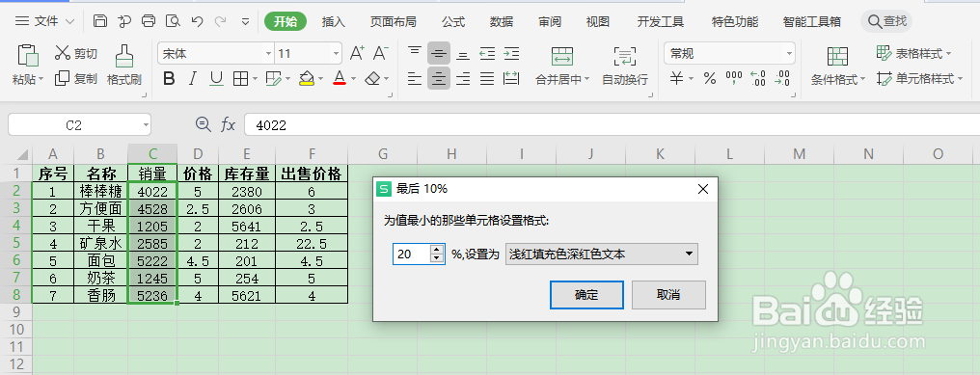This screenshot has height=375, width=980.
Task: Click Auto Wrap (自动换行)
Action: point(625,66)
